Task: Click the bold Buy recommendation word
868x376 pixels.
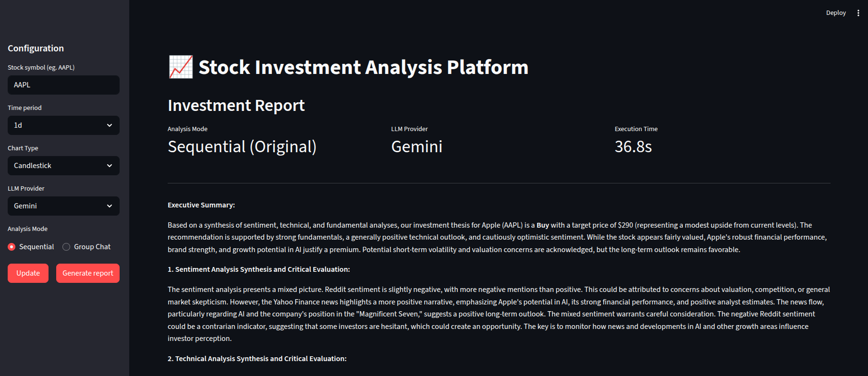Action: pos(543,225)
